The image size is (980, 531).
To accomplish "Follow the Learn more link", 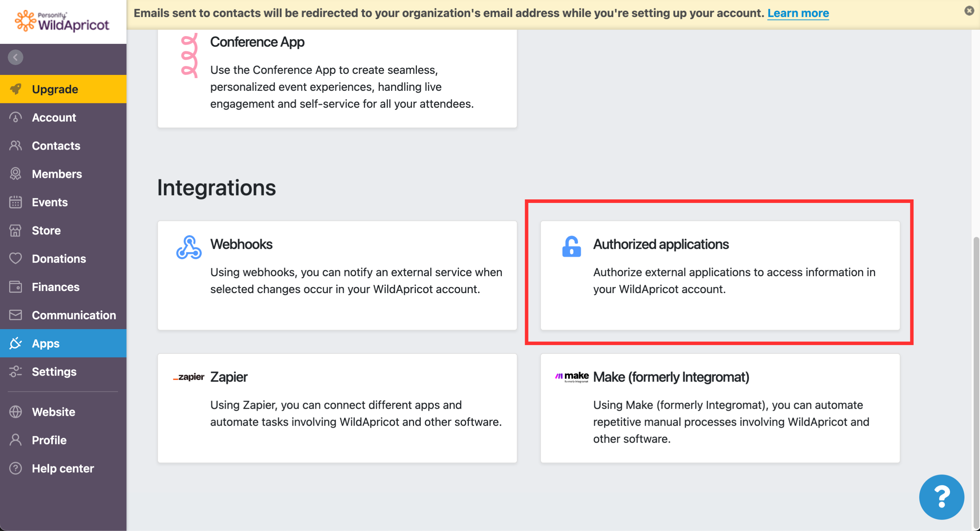I will pos(798,13).
